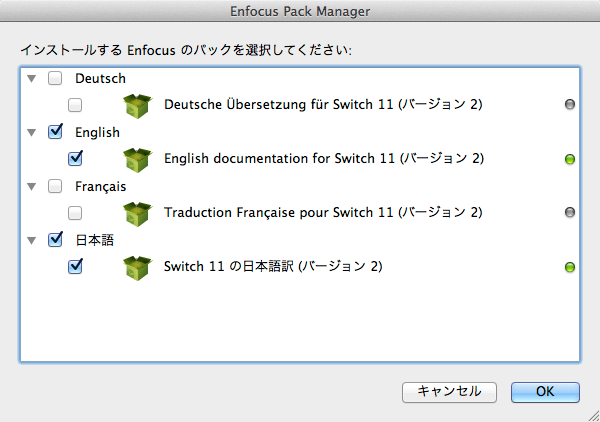Select text 'Traduction Française pour Switch 11'
Screen dimensions: 600x422
279,212
